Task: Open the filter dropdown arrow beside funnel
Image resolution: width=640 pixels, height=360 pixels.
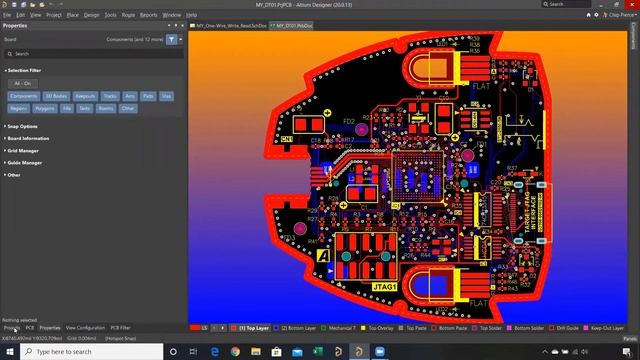Action: coord(181,40)
